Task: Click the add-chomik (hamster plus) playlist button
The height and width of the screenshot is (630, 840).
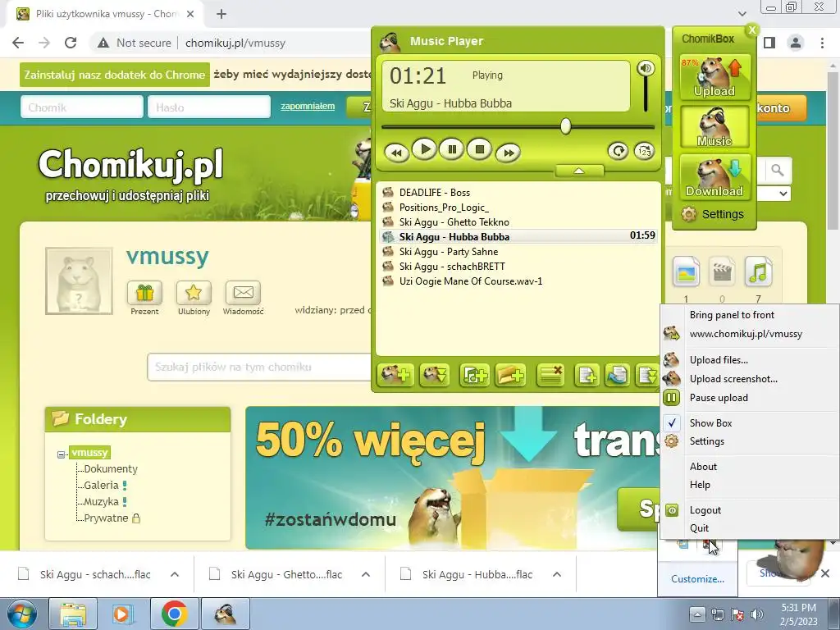Action: pyautogui.click(x=395, y=375)
